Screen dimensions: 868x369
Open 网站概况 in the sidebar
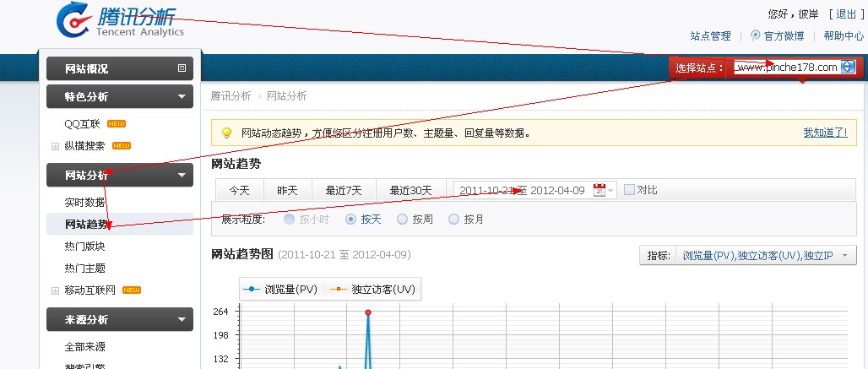coord(120,68)
